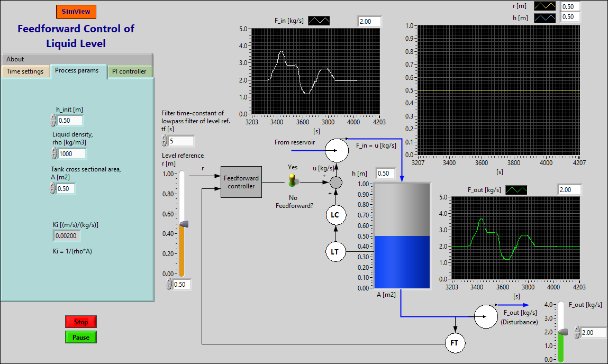Select the LC level controller icon
The image size is (608, 364).
(x=335, y=215)
